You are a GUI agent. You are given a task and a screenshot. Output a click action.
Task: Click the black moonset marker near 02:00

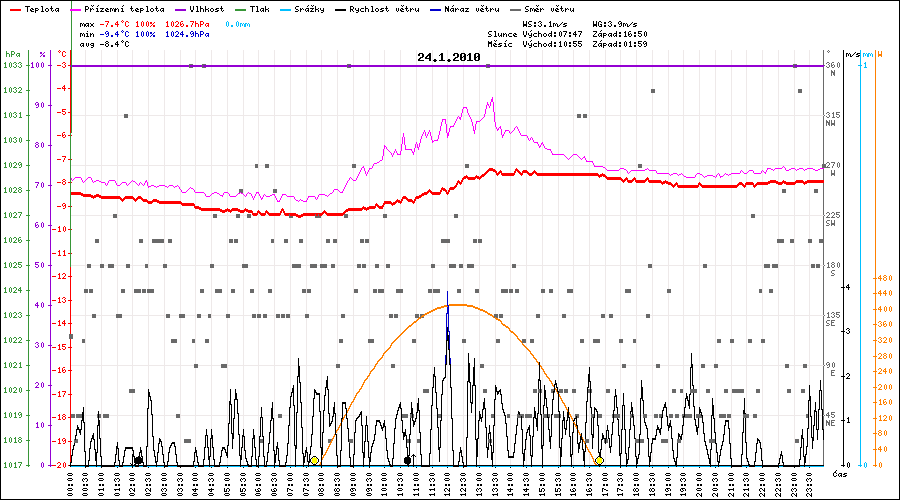click(138, 461)
